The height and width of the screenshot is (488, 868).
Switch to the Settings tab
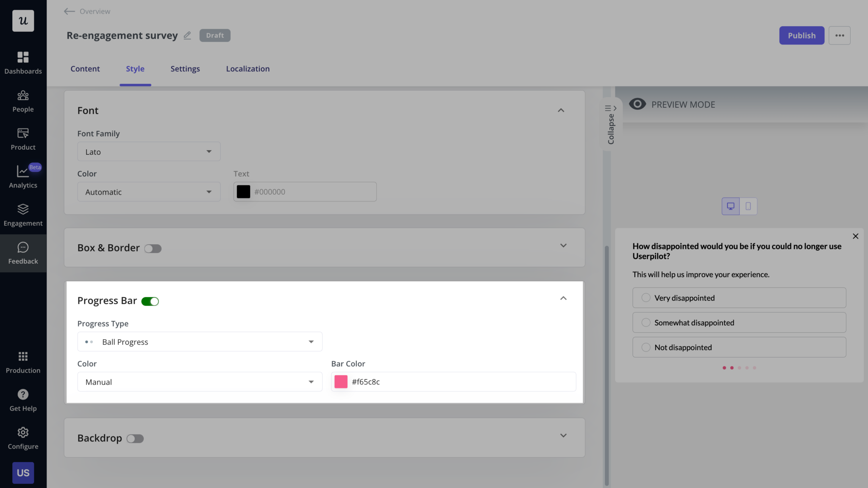click(185, 69)
